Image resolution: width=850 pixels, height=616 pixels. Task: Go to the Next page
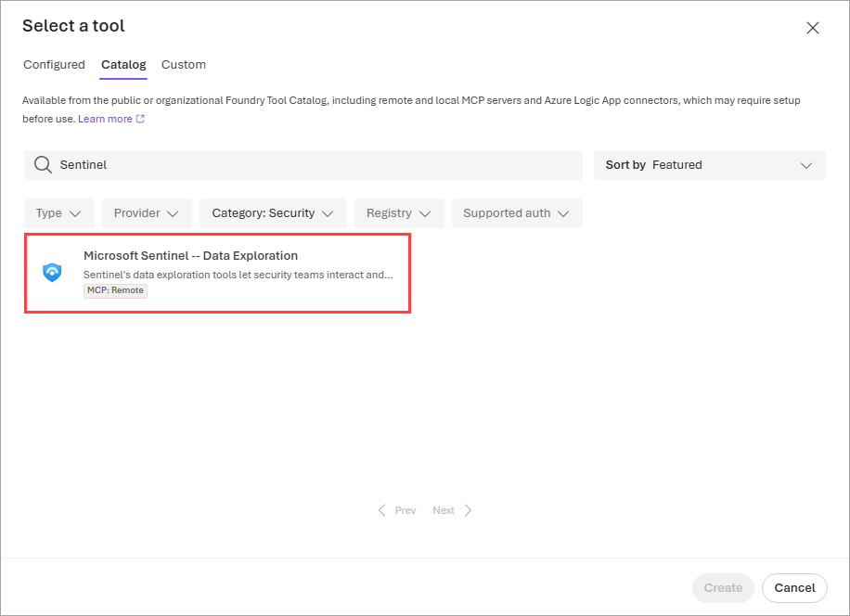tap(452, 510)
